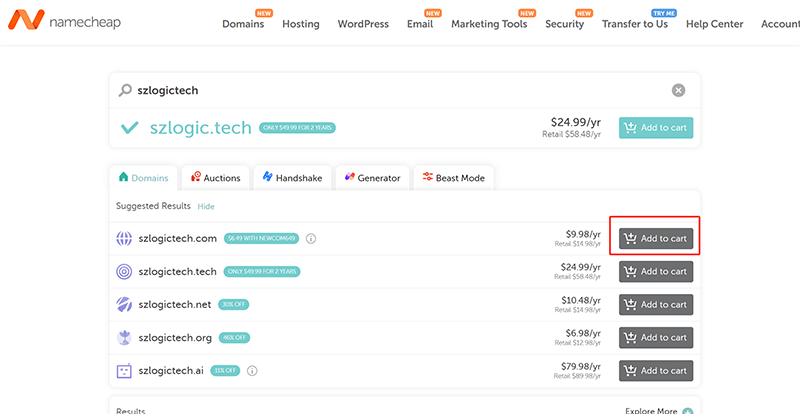Select the Domains tab
The height and width of the screenshot is (414, 800).
[143, 178]
